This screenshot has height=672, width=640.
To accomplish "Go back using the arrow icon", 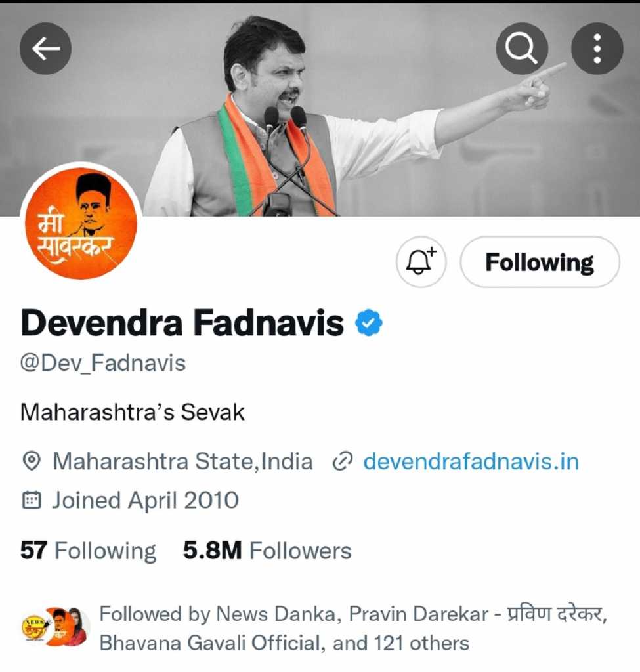I will point(45,49).
